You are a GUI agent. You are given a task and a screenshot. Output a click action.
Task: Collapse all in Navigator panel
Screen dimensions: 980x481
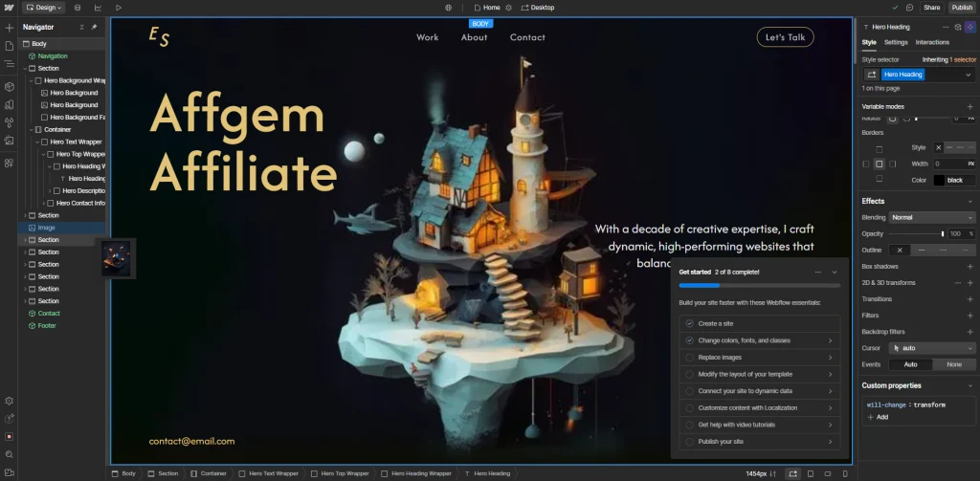pyautogui.click(x=82, y=28)
